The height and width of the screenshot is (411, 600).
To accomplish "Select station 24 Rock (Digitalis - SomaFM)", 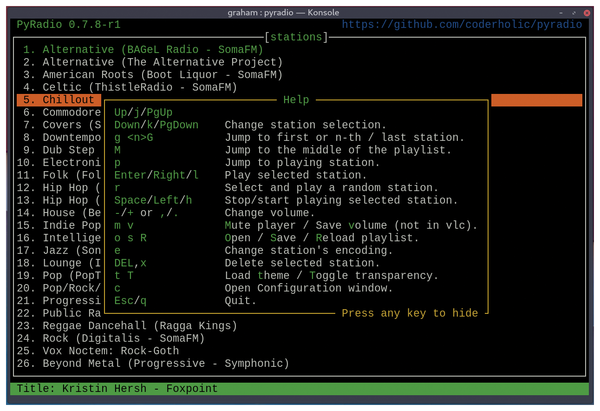I will pyautogui.click(x=111, y=339).
